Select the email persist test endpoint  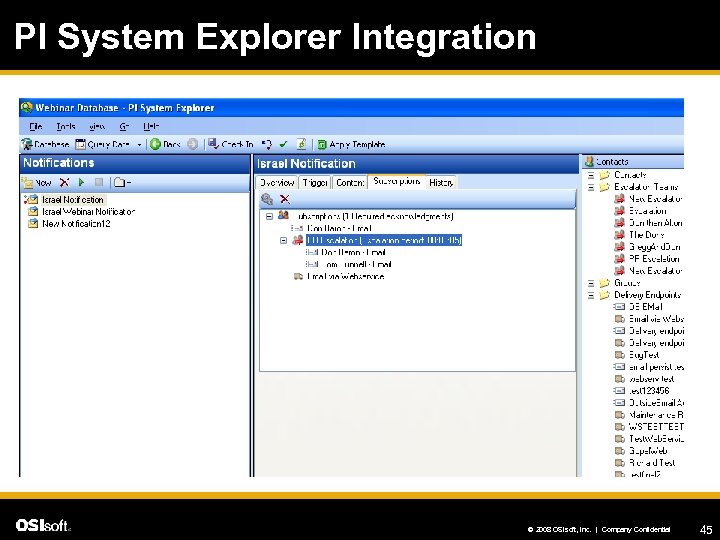656,367
